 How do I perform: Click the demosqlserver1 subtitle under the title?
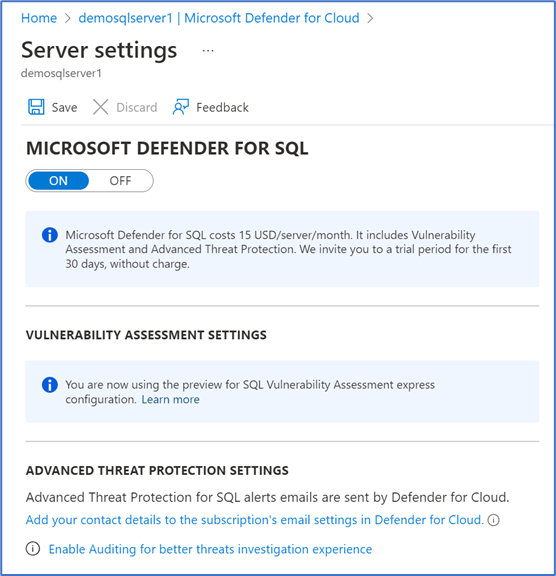[61, 73]
